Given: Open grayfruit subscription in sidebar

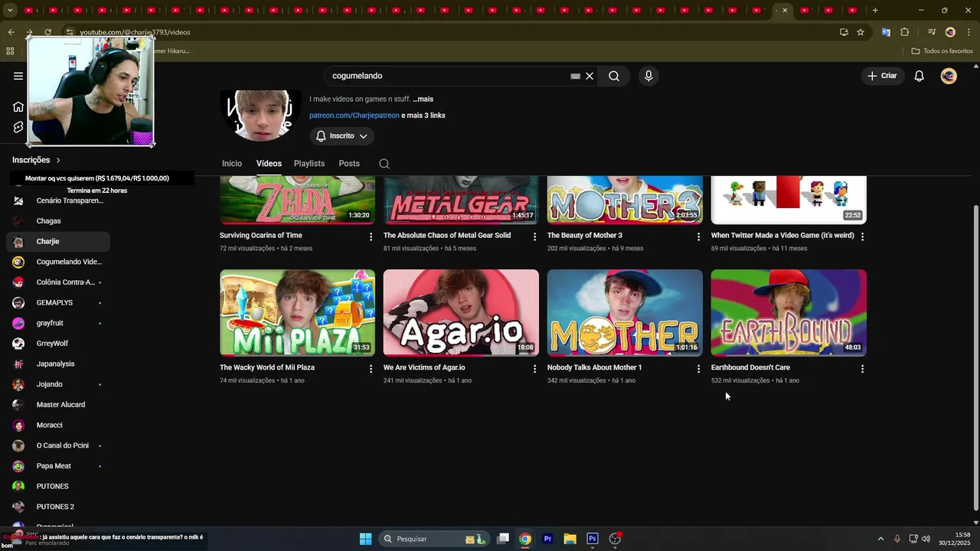Looking at the screenshot, I should tap(58, 323).
